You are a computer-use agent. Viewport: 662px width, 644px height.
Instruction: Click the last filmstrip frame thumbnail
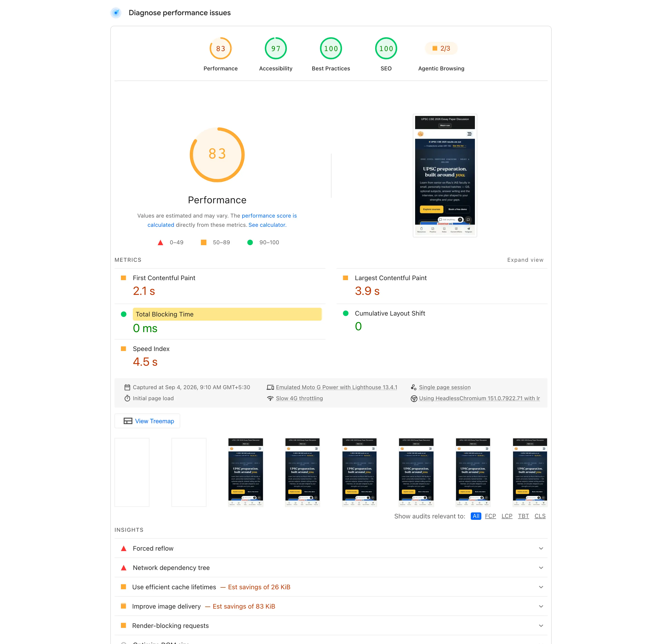point(530,472)
